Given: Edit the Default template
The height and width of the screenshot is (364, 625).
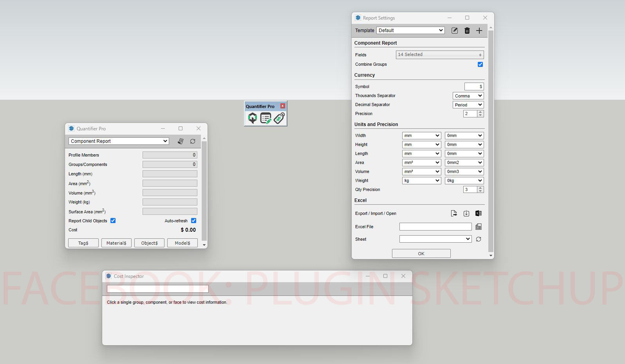Looking at the screenshot, I should (x=455, y=31).
